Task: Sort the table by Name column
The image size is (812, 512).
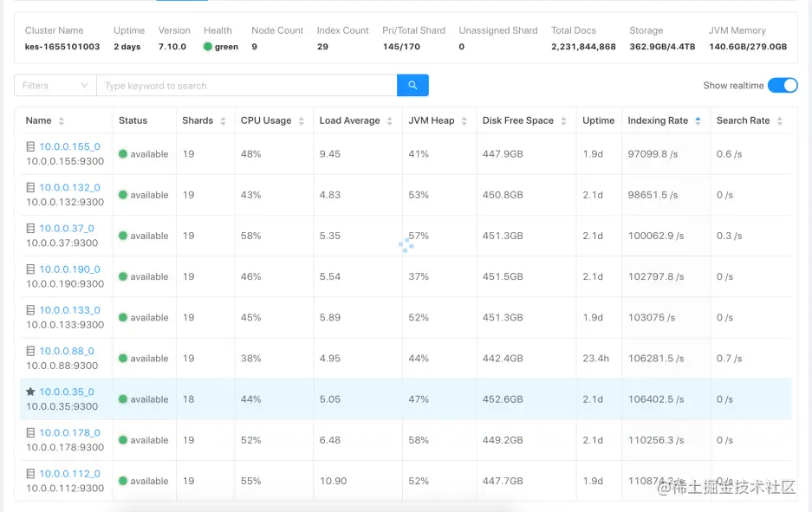Action: [x=62, y=121]
